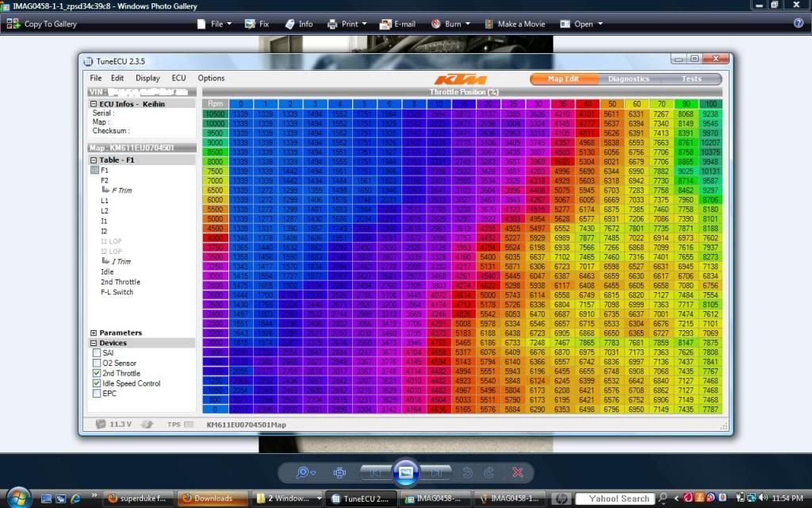The height and width of the screenshot is (508, 812).
Task: Click the fit-to-window icon in playback bar
Action: click(339, 472)
